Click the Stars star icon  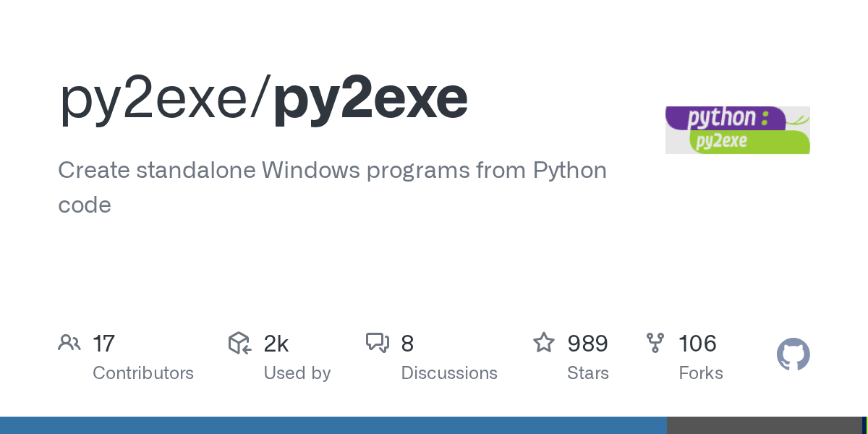tap(543, 342)
